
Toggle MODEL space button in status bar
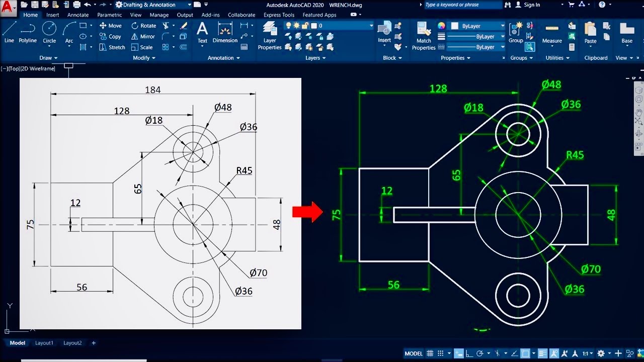[414, 353]
